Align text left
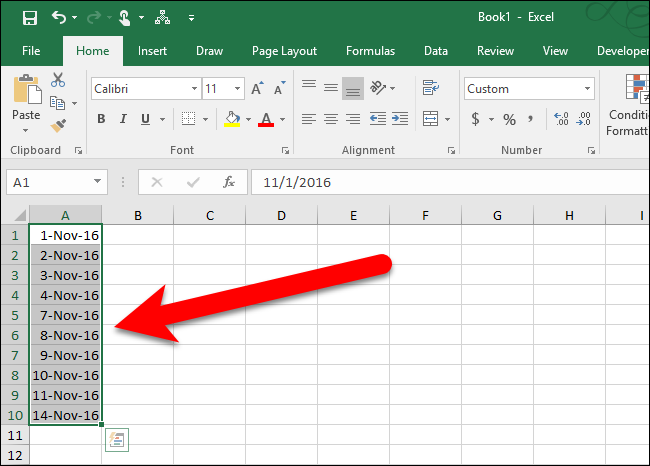This screenshot has height=466, width=650. click(309, 119)
